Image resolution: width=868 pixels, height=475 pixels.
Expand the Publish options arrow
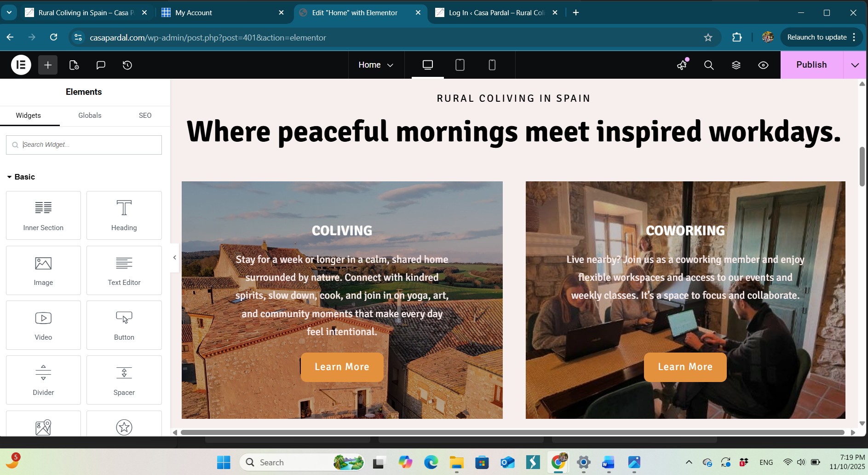click(x=855, y=65)
